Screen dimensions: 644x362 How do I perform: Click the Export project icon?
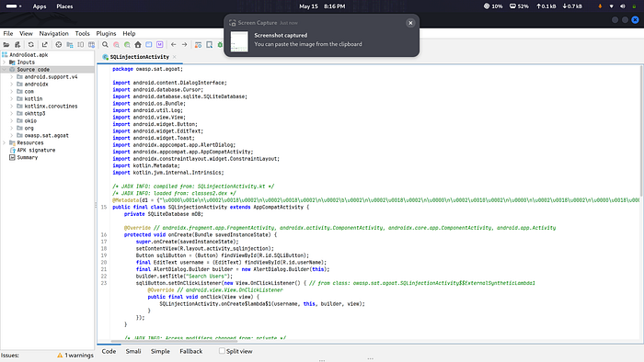45,45
